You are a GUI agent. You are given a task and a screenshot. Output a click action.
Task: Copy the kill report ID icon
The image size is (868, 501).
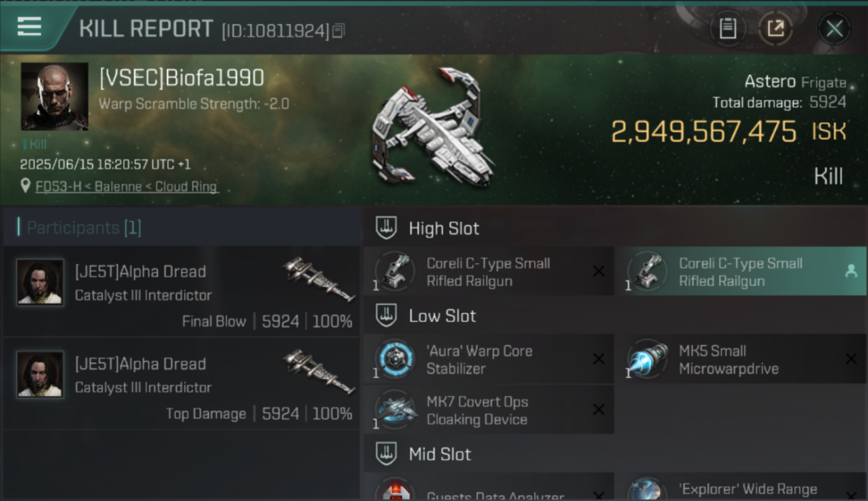pyautogui.click(x=339, y=31)
